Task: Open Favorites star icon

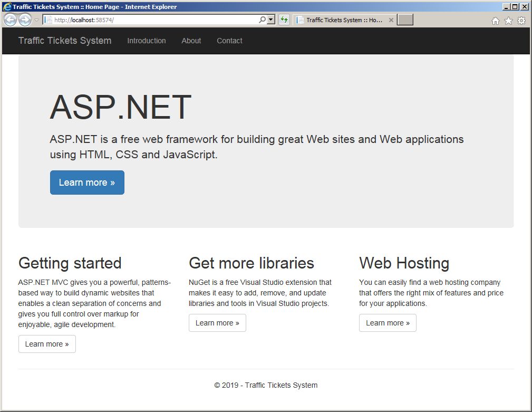Action: click(x=508, y=21)
